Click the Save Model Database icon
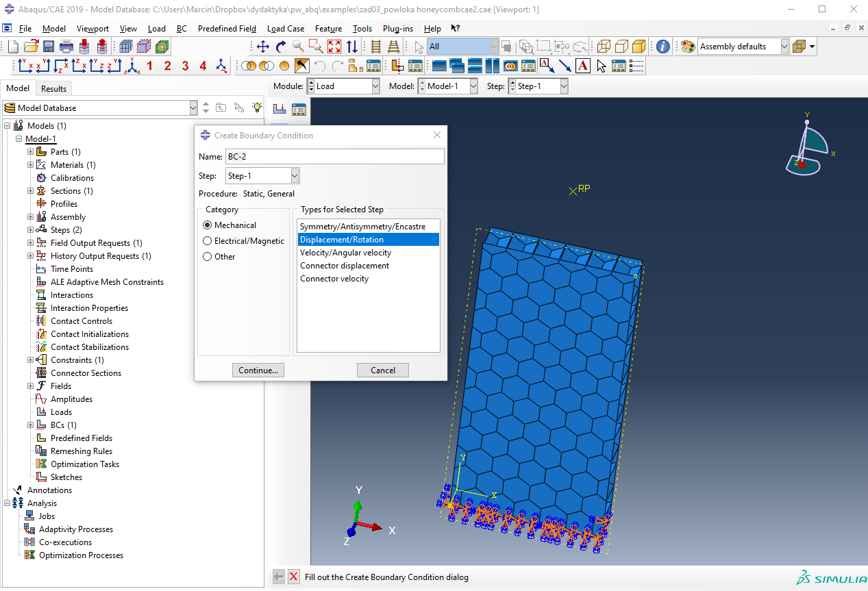The width and height of the screenshot is (868, 591). (x=49, y=47)
